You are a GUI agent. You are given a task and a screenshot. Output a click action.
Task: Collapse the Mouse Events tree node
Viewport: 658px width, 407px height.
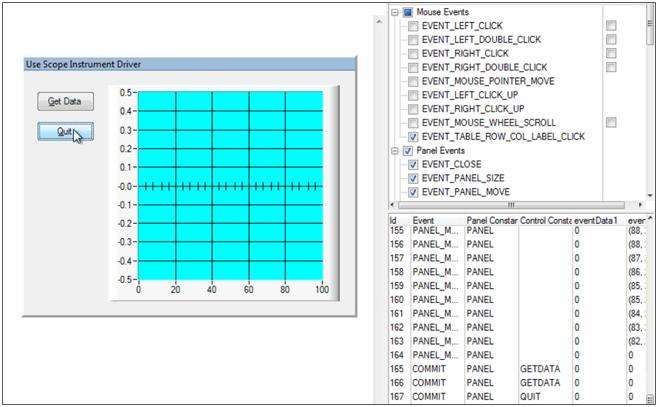point(395,11)
